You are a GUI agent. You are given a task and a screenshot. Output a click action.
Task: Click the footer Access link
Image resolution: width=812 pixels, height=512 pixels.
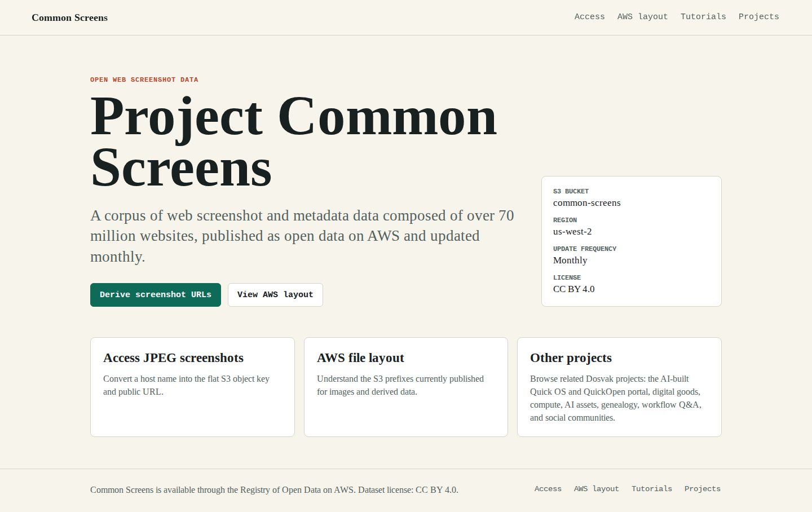[x=548, y=489]
